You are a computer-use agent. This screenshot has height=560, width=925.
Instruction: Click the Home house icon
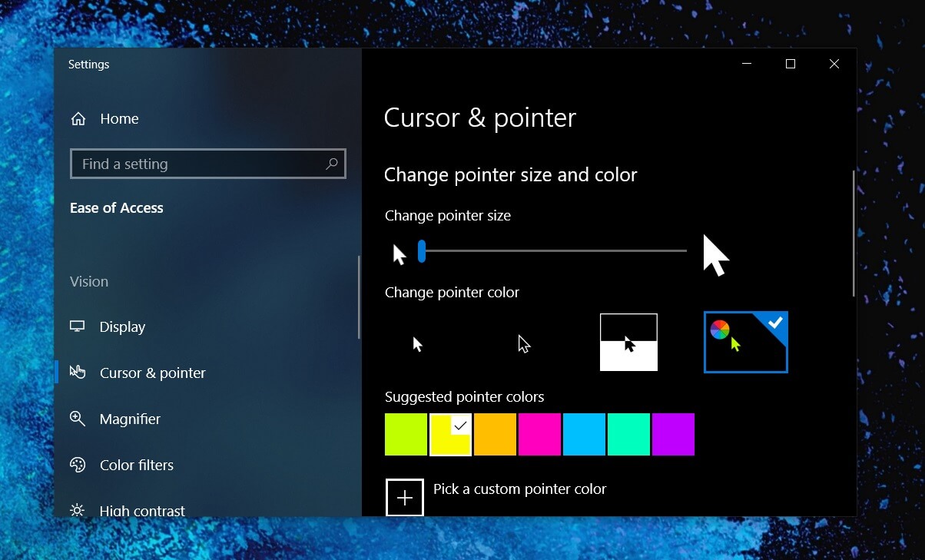point(78,118)
